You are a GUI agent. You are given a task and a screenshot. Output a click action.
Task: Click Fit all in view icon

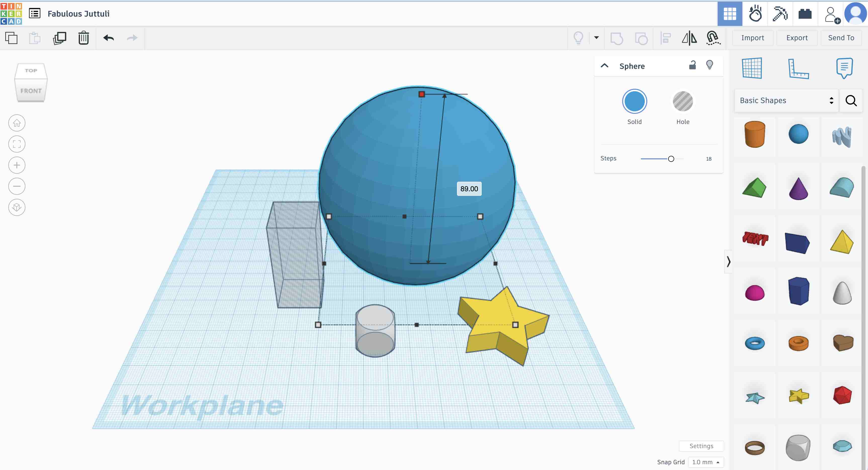pos(17,144)
